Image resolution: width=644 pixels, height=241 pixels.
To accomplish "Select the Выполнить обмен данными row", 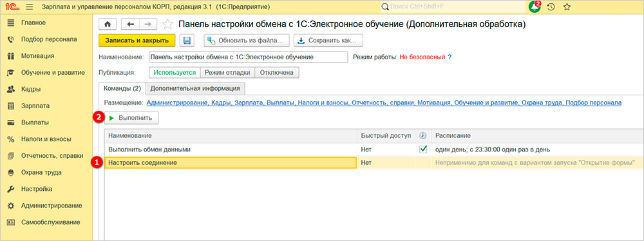I will [x=374, y=149].
